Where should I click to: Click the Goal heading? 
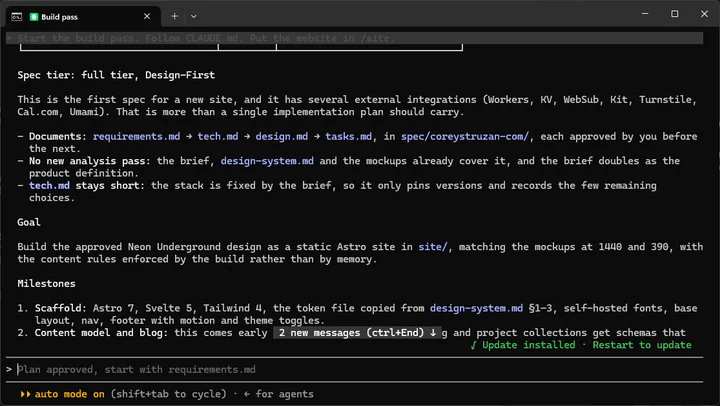point(29,222)
